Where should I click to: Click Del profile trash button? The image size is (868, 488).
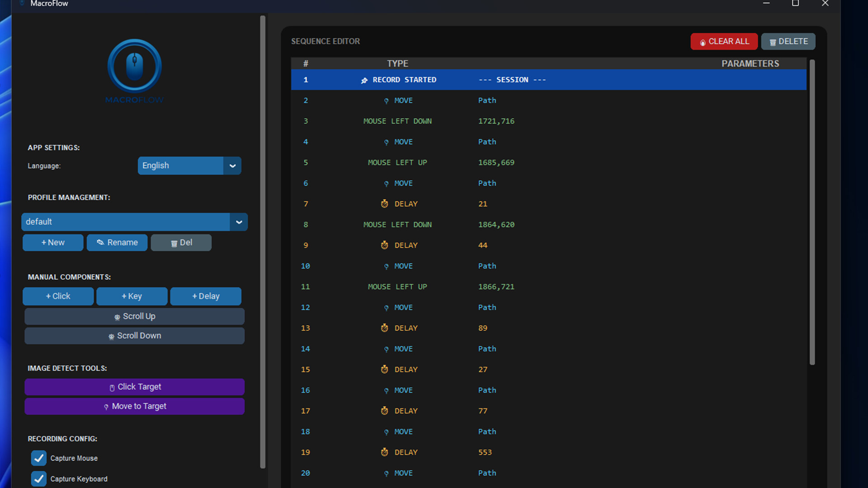[x=181, y=243]
